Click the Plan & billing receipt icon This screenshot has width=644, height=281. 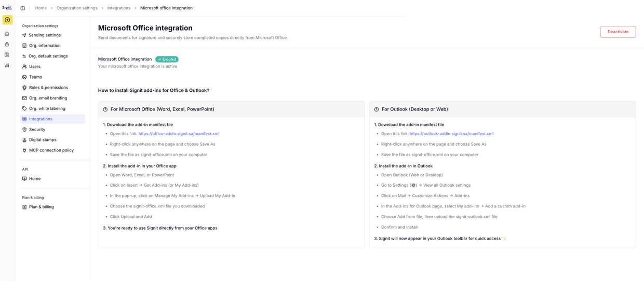pos(24,207)
